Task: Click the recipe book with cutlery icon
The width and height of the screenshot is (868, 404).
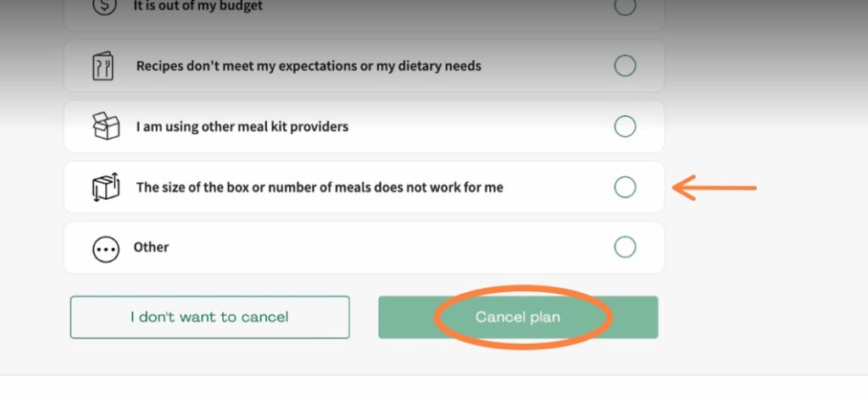Action: point(103,66)
